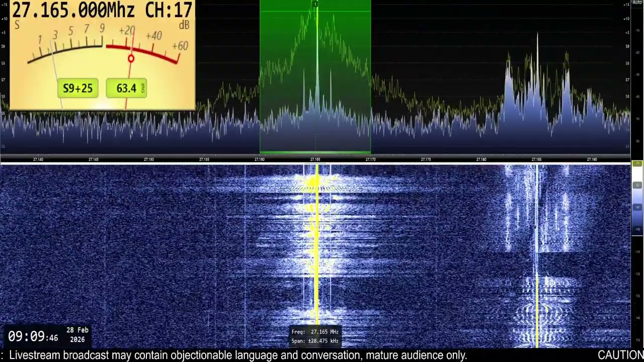
Task: Click the 27.140 frequency scale label
Action: click(x=38, y=159)
